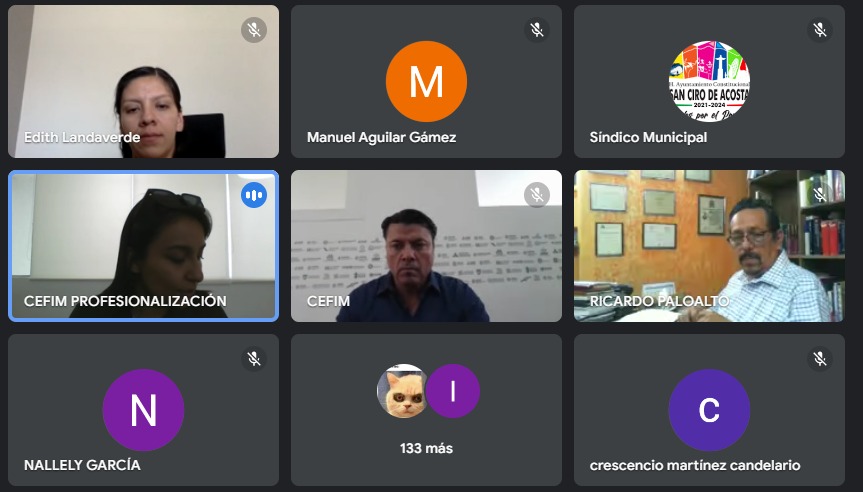Click the Manuel Aguilar Gámez name label
Viewport: 863px width, 492px height.
381,137
